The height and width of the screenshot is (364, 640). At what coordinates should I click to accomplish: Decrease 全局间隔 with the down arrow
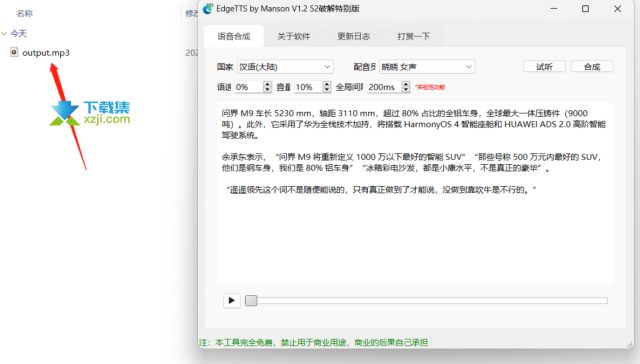(x=406, y=90)
